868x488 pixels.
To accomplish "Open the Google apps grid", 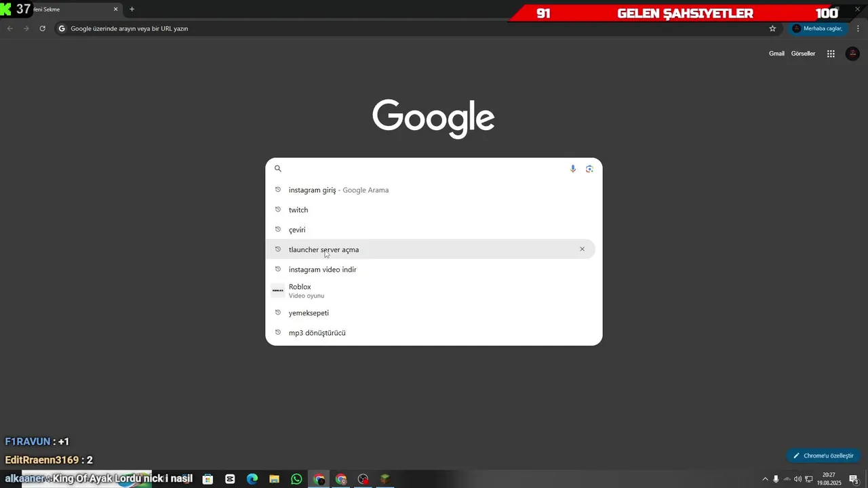I will tap(831, 54).
